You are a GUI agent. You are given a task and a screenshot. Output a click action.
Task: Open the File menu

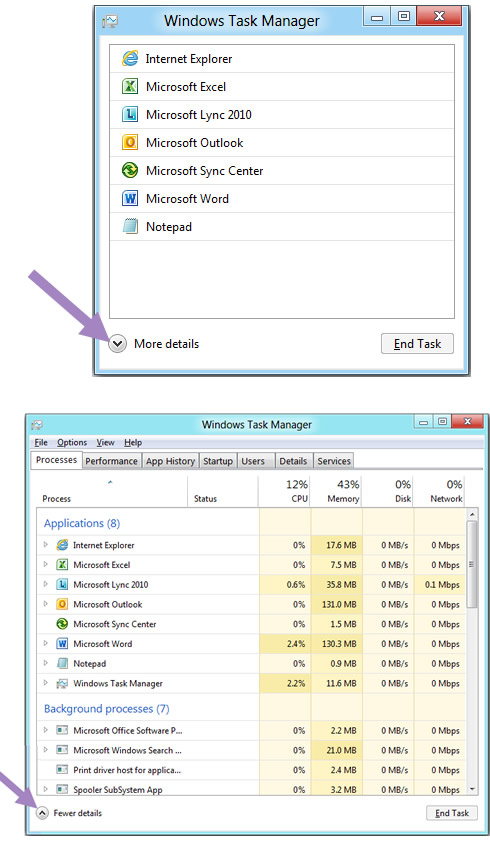point(41,442)
